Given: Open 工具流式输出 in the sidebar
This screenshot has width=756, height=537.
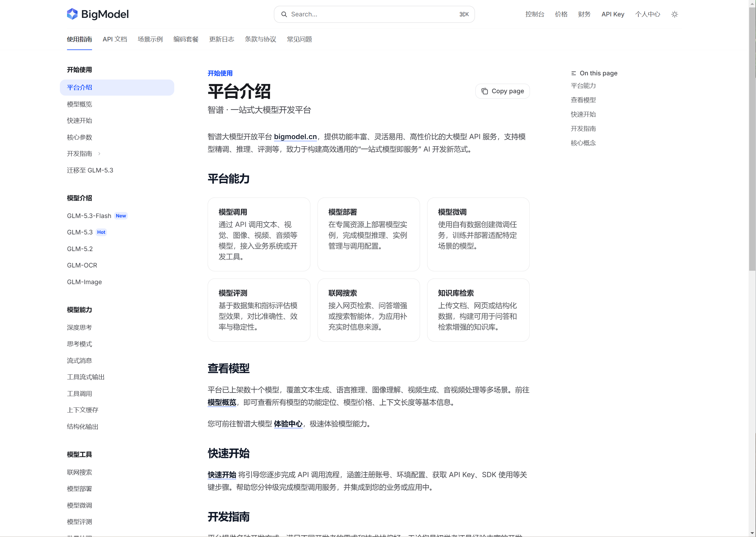Looking at the screenshot, I should click(x=86, y=377).
